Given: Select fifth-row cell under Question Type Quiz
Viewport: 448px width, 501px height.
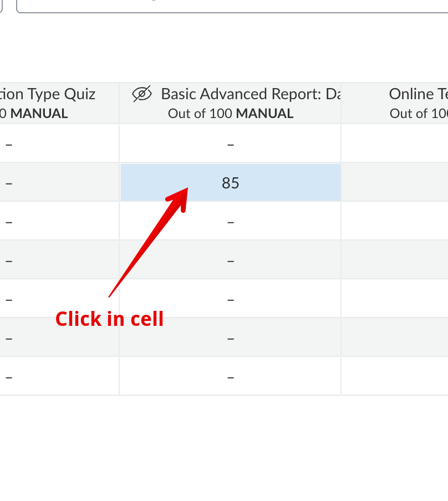Looking at the screenshot, I should coord(55,299).
